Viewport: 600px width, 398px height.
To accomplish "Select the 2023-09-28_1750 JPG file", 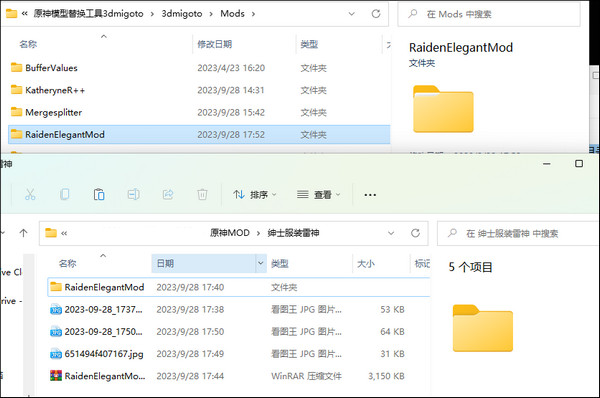I will tap(239, 331).
